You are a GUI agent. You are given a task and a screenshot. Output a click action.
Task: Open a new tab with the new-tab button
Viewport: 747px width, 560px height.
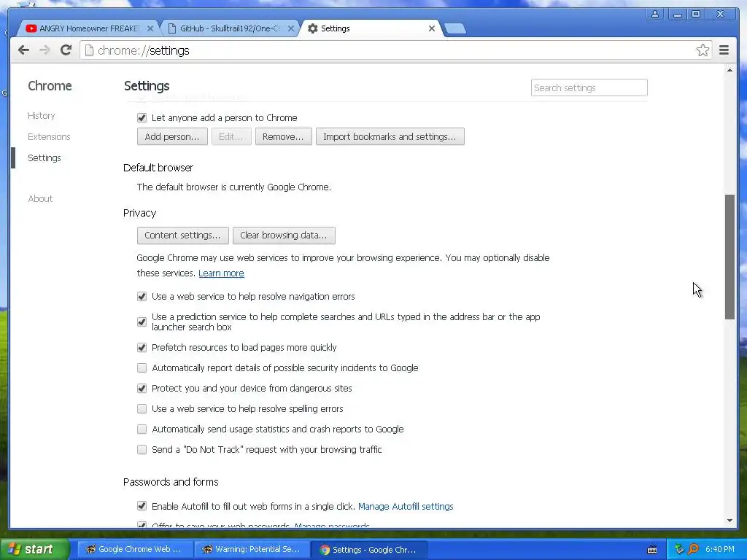[455, 28]
